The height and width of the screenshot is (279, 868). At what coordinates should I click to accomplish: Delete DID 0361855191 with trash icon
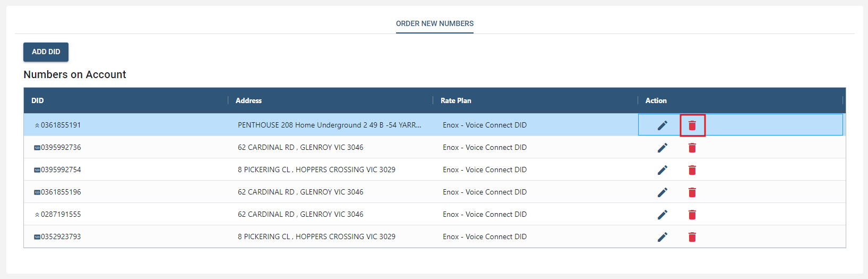(692, 125)
